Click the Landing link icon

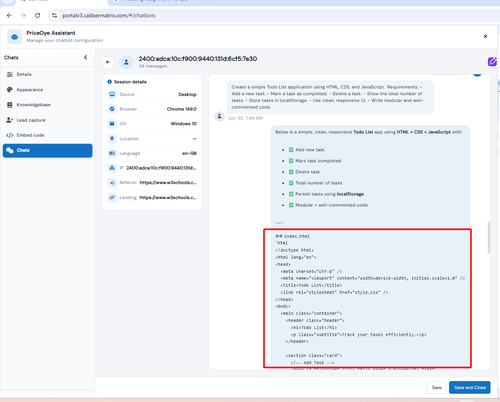tap(112, 197)
